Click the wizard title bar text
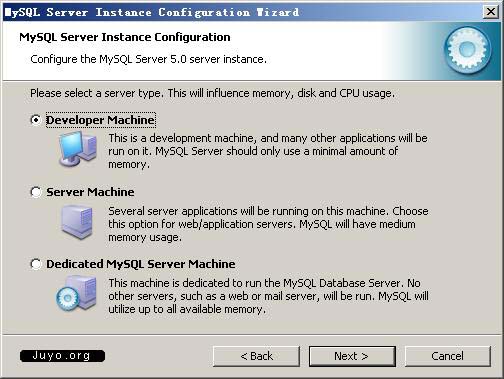 tap(152, 12)
